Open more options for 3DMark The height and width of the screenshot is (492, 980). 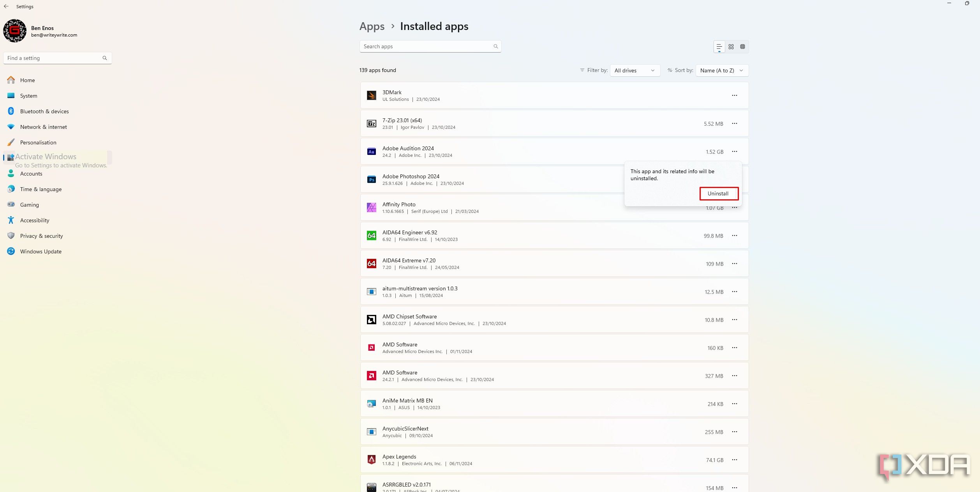(x=734, y=95)
